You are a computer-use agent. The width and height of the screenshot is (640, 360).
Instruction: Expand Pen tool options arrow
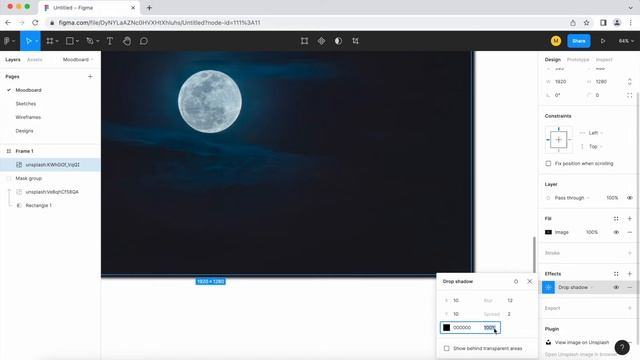coord(97,41)
